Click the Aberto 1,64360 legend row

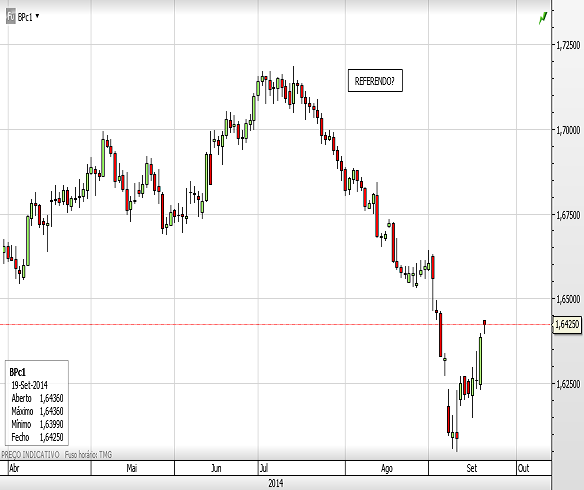[x=37, y=398]
